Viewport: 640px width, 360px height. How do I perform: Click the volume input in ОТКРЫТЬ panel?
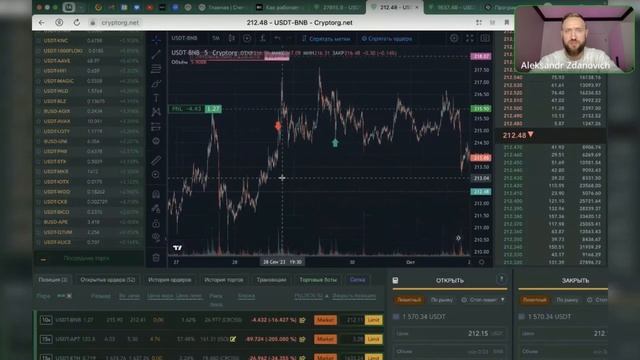click(x=449, y=351)
